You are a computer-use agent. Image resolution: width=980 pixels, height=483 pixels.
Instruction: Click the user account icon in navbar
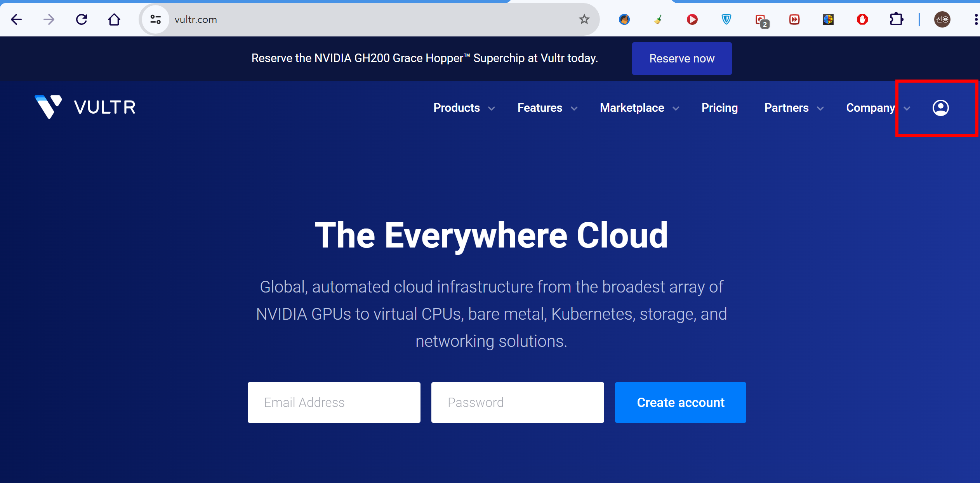pos(940,108)
